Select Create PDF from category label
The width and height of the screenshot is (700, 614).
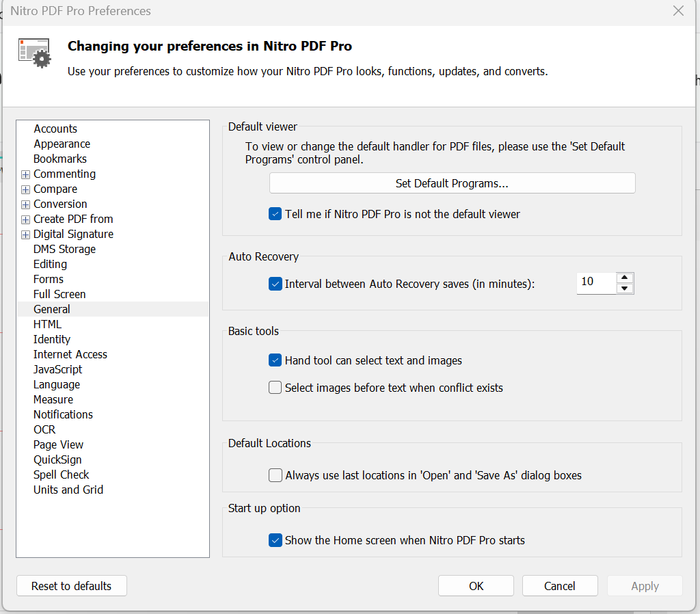[x=73, y=219]
